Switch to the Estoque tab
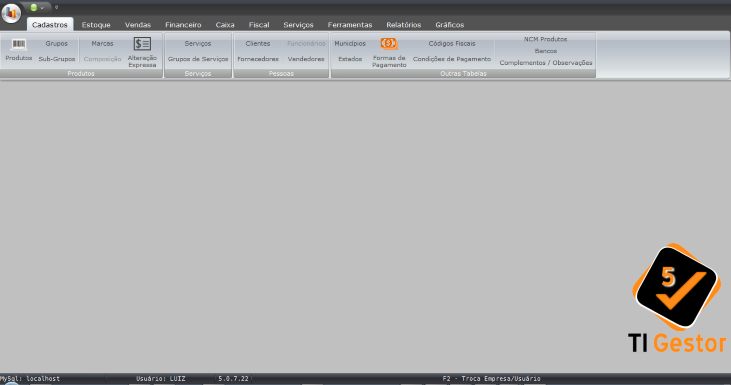Image resolution: width=731 pixels, height=385 pixels. tap(96, 25)
